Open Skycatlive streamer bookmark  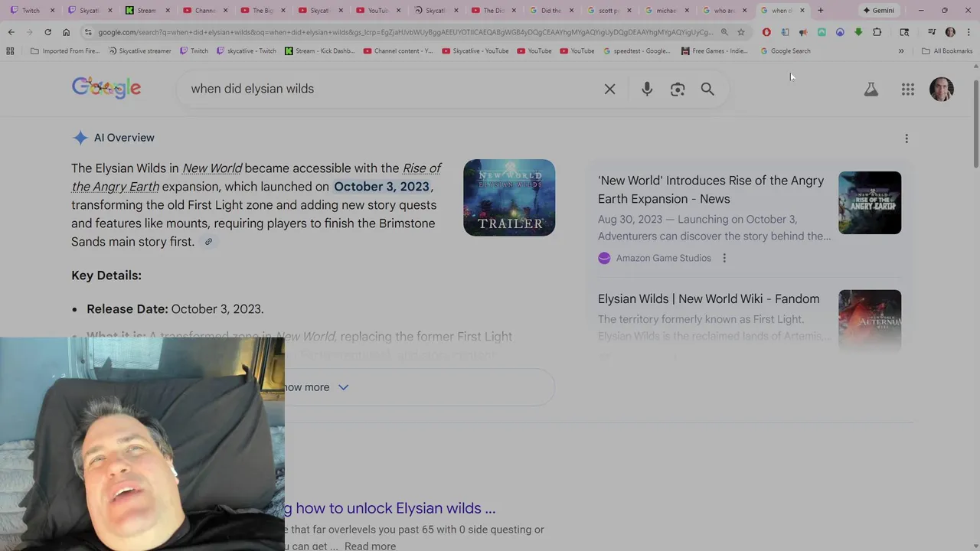coord(140,51)
